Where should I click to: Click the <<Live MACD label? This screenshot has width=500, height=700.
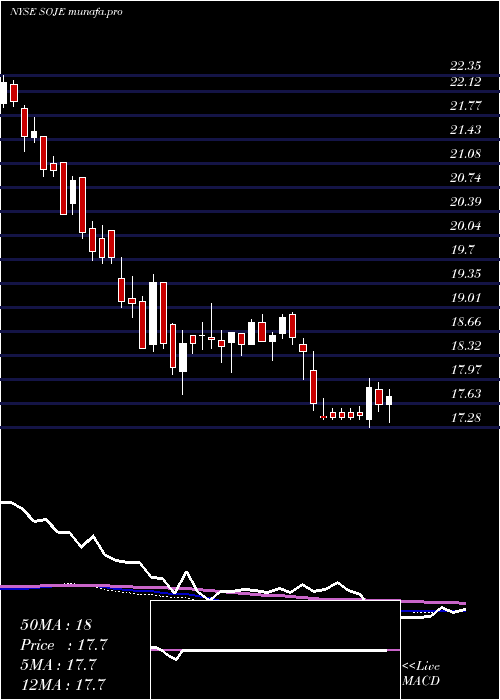coord(421,673)
